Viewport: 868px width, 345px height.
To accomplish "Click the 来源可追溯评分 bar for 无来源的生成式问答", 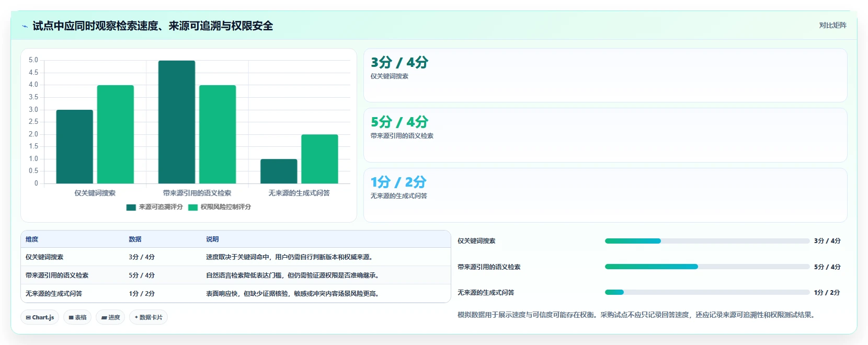I will coord(279,171).
